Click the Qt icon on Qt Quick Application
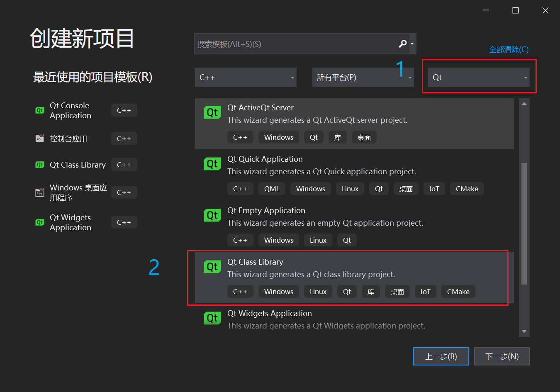The image size is (560, 392). [212, 163]
